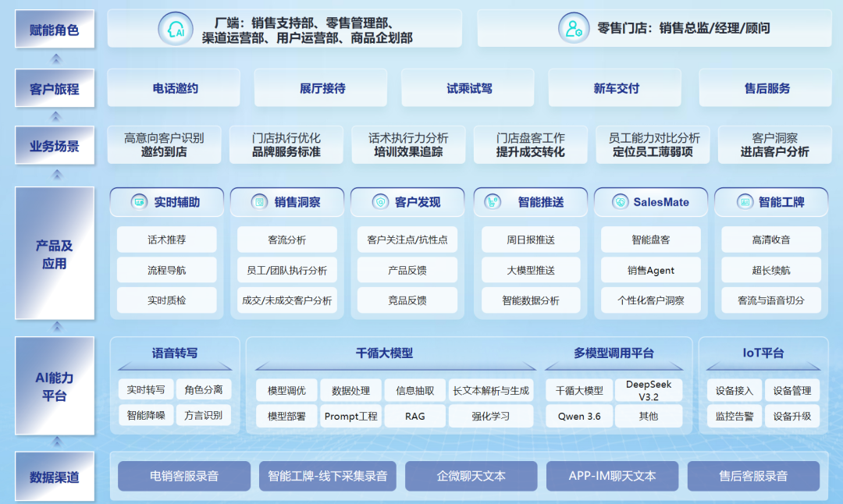Click the 方言识别 capability
Viewport: 843px width, 504px height.
point(203,415)
